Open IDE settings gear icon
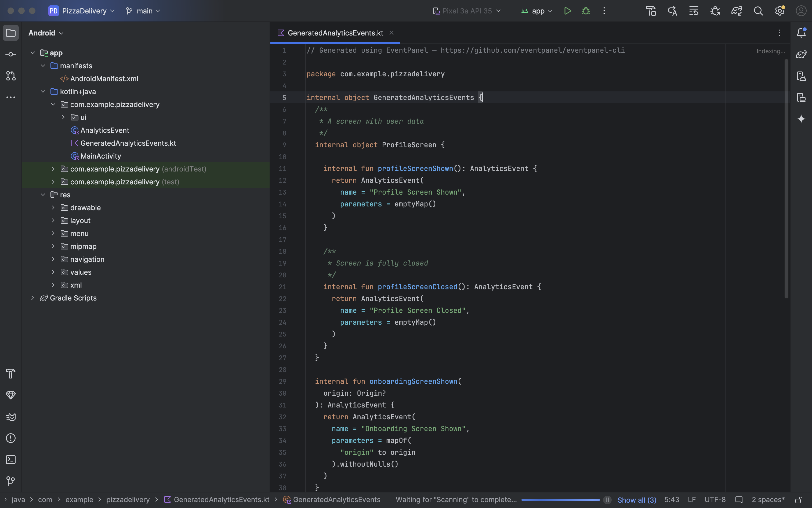Viewport: 812px width, 508px height. coord(780,11)
